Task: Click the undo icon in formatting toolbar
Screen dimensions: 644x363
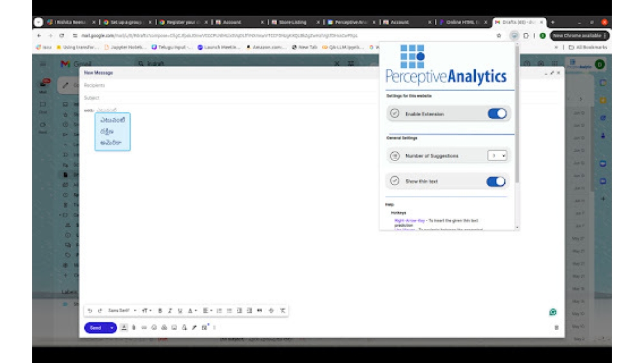Action: pos(90,311)
